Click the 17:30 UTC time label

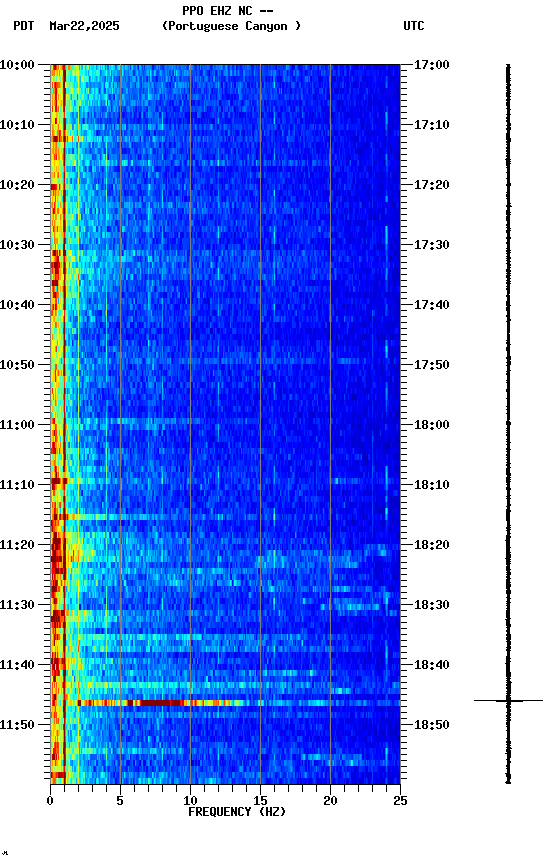[432, 245]
